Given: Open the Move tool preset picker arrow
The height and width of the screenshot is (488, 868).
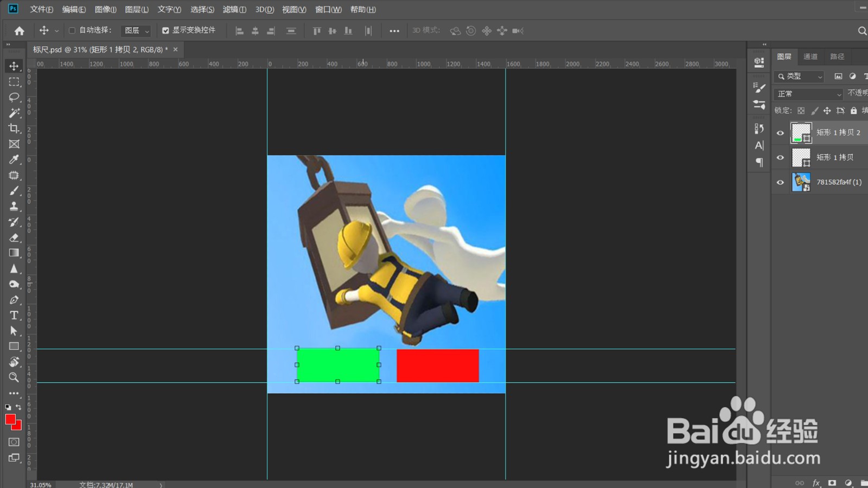Looking at the screenshot, I should pos(56,31).
